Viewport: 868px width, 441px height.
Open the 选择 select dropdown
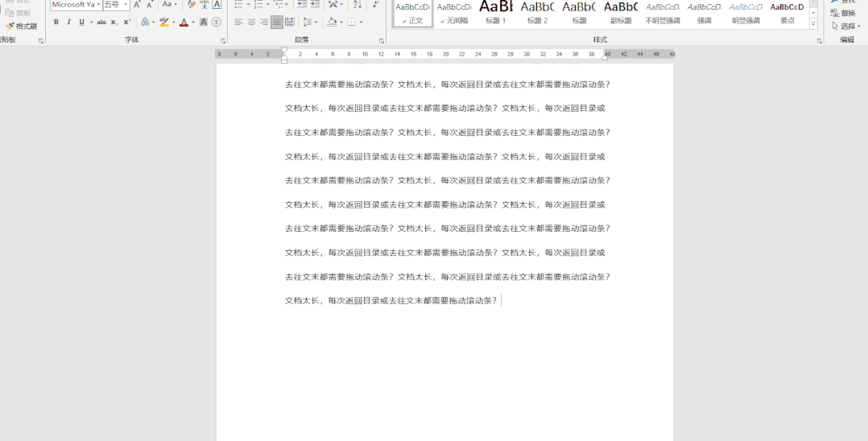click(846, 26)
